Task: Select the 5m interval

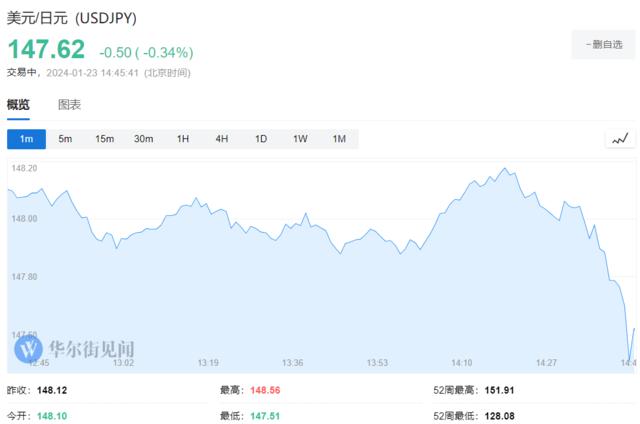Action: click(65, 139)
